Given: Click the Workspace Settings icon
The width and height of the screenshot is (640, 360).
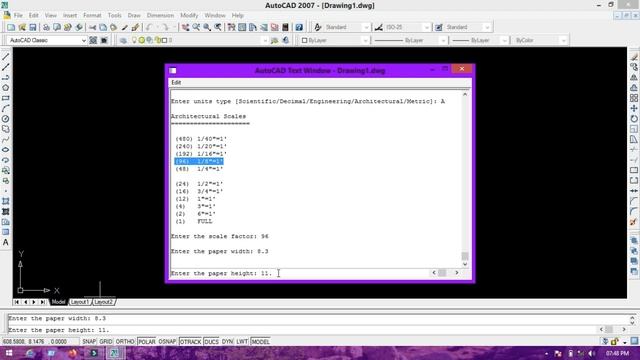Looking at the screenshot, I should 93,40.
